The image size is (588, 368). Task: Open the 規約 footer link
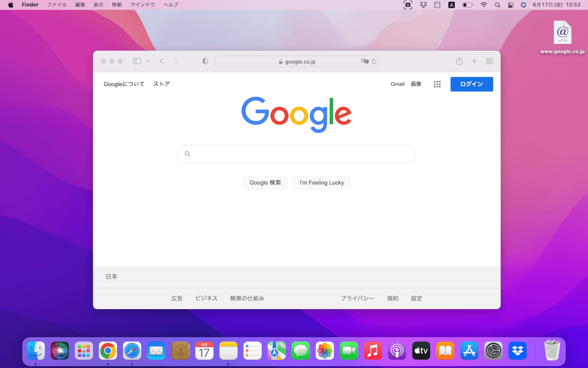393,299
